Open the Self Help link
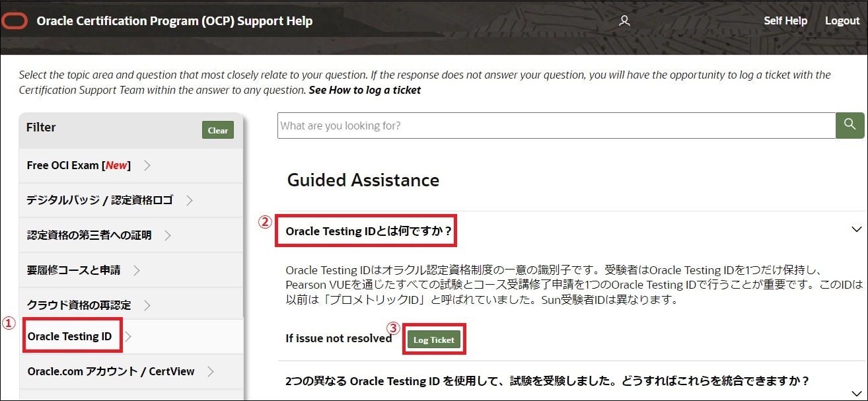The height and width of the screenshot is (401, 868). coord(785,21)
